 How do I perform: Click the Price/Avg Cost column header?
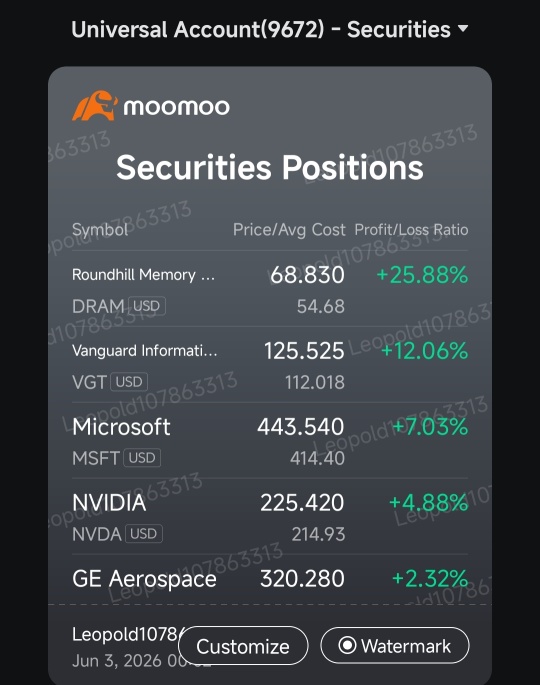[289, 230]
